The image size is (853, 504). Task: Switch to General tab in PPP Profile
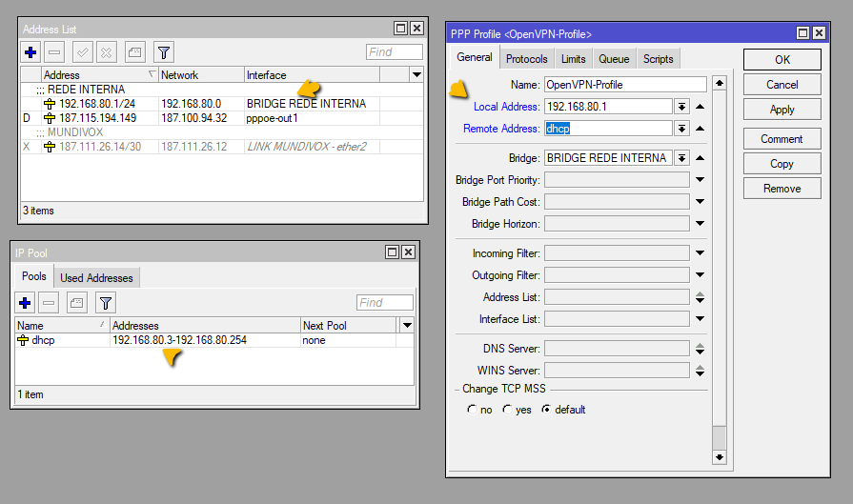pos(475,57)
